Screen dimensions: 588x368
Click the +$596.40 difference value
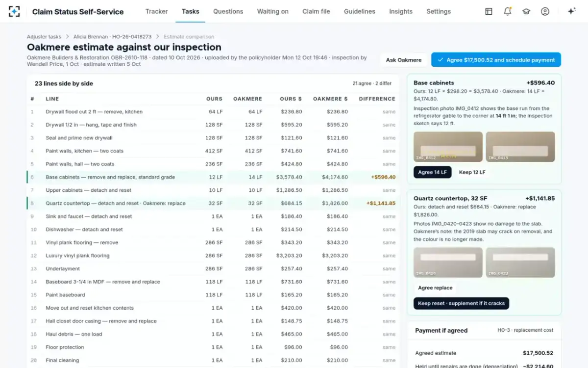tap(383, 177)
